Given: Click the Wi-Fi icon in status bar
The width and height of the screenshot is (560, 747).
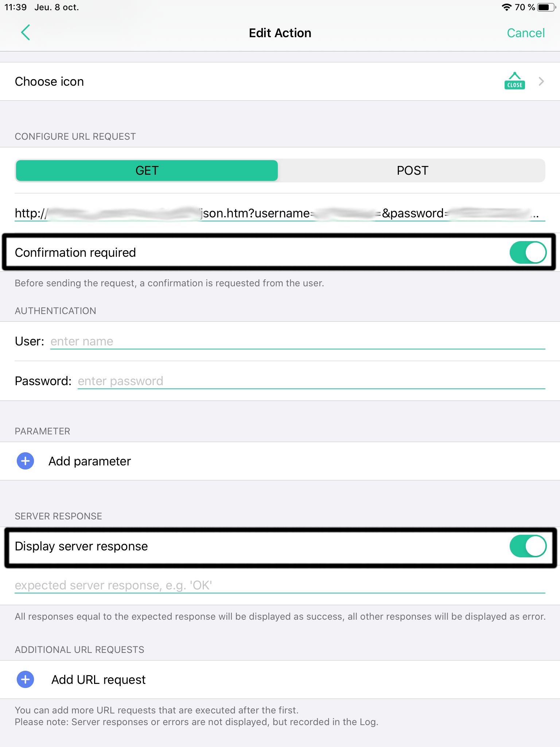Looking at the screenshot, I should click(507, 6).
